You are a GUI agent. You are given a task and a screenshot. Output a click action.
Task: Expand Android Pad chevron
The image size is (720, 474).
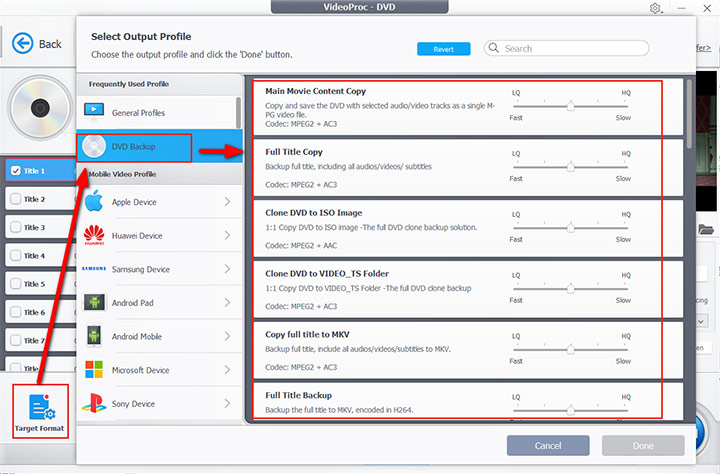coord(227,302)
